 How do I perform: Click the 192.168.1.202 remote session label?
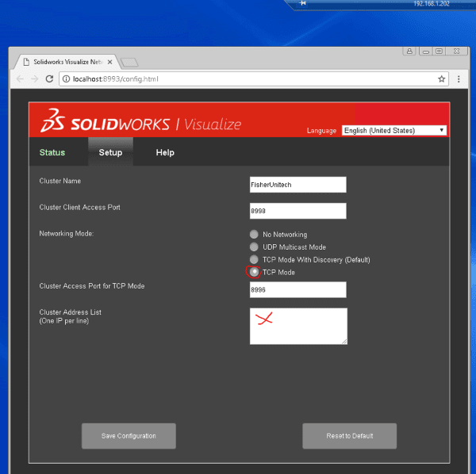point(432,3)
